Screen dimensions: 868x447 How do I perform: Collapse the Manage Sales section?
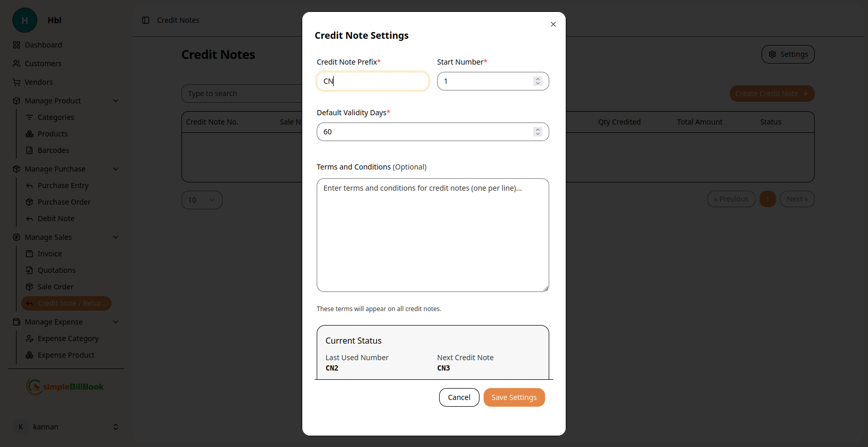pos(116,237)
